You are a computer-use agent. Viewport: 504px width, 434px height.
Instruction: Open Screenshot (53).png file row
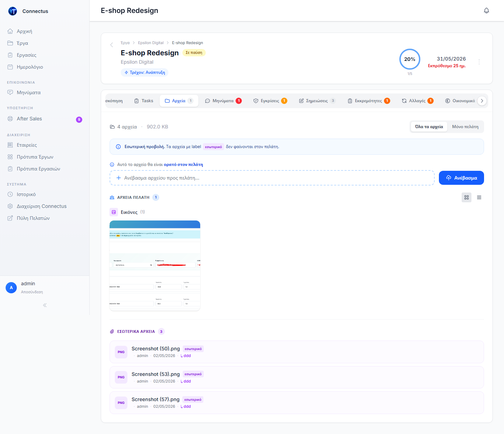[x=297, y=377]
